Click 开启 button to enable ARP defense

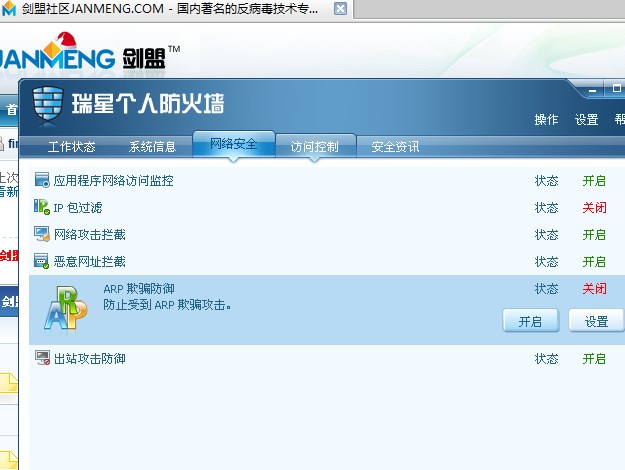coord(531,321)
